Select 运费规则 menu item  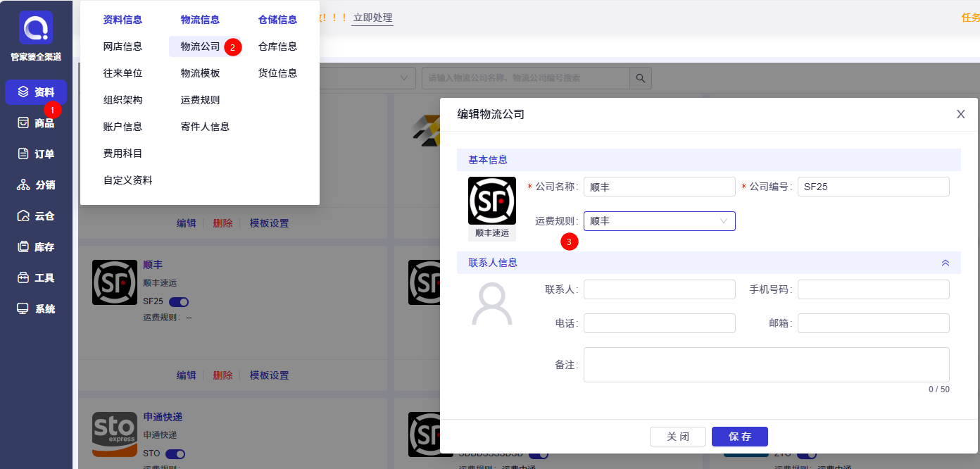(200, 100)
